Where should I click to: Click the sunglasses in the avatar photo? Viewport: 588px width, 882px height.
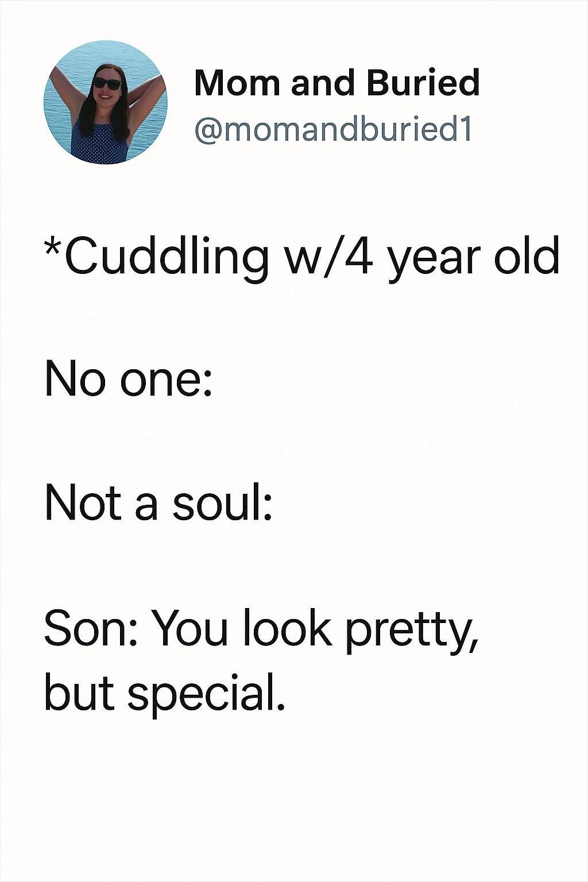(107, 84)
